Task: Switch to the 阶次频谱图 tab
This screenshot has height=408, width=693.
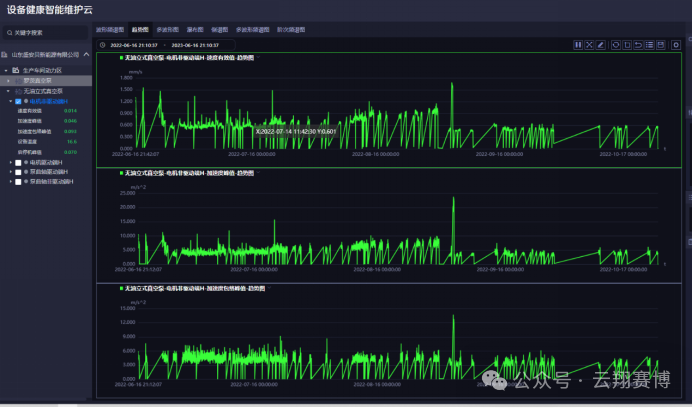Action: (291, 30)
